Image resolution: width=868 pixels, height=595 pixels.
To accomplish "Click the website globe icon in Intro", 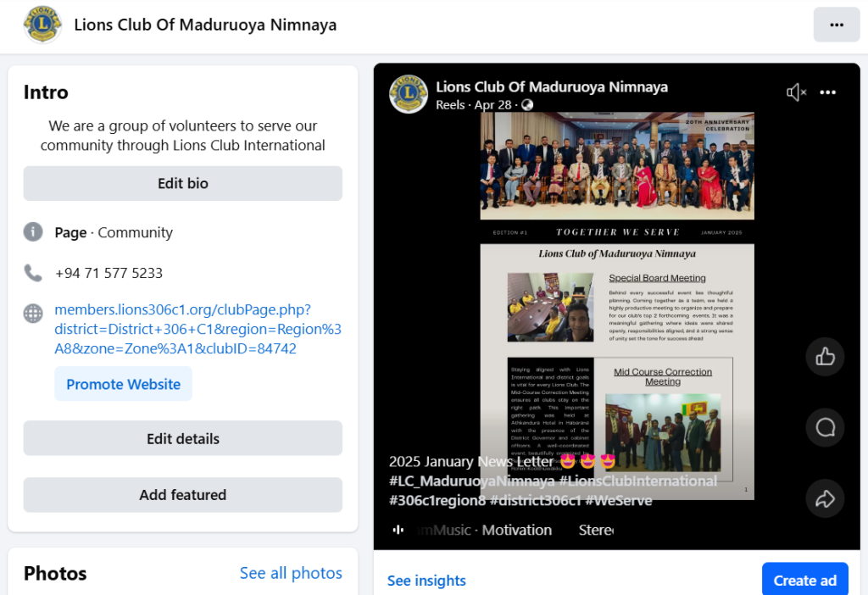I will [x=33, y=314].
